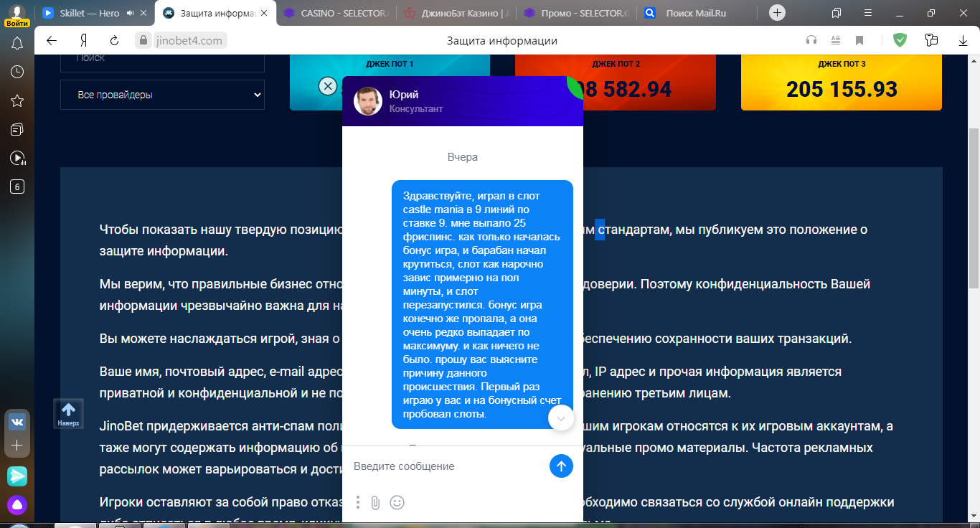The image size is (980, 528).
Task: Open the Yandex home Я button
Action: (84, 40)
